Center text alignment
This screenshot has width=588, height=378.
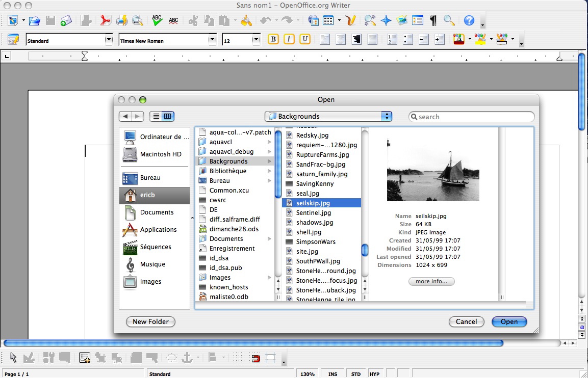tap(341, 39)
